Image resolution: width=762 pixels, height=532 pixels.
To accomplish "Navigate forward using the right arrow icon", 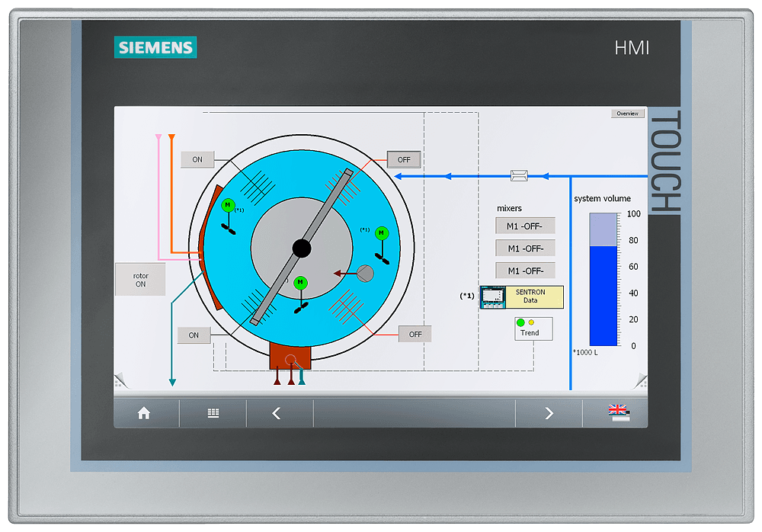I will pyautogui.click(x=549, y=412).
